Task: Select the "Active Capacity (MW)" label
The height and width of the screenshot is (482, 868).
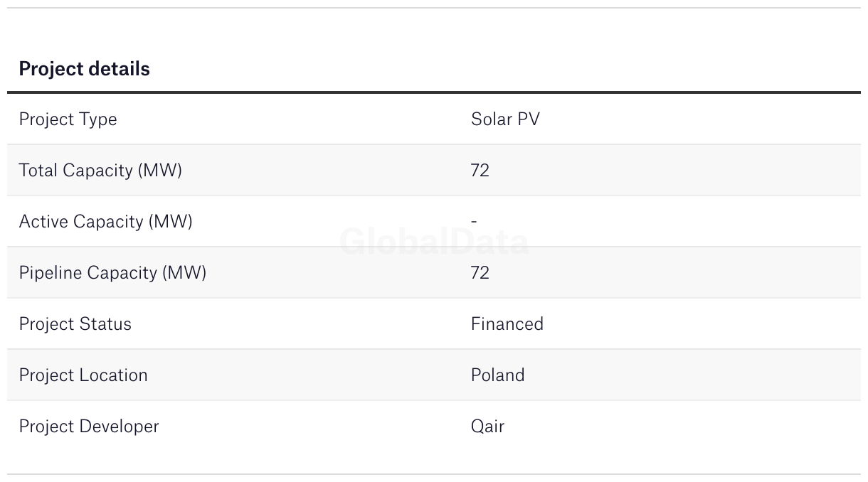Action: coord(105,222)
